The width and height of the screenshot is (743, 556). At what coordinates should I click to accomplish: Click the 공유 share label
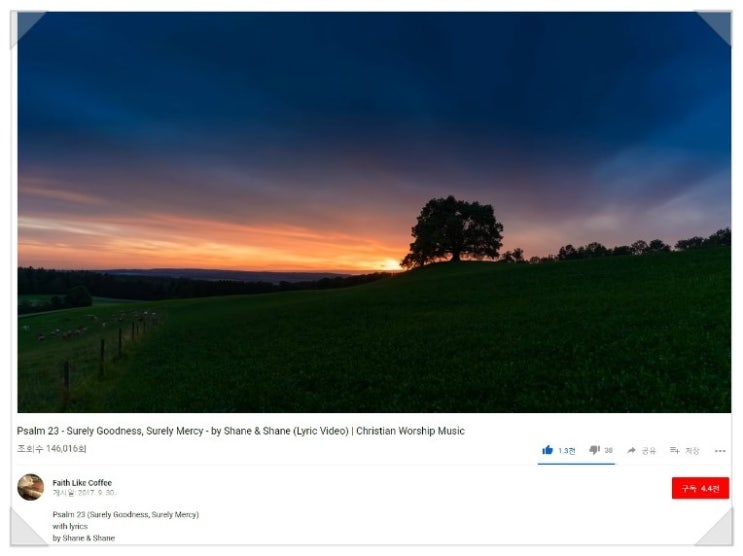pos(649,450)
